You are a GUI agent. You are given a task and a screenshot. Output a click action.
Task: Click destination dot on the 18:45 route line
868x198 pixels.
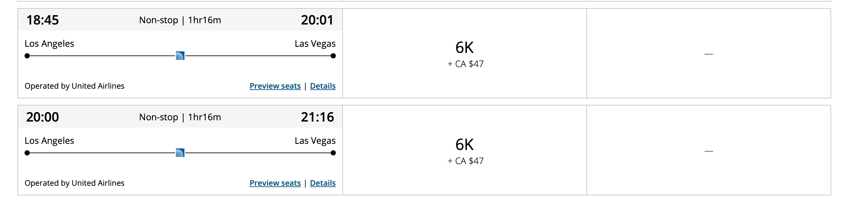[333, 56]
